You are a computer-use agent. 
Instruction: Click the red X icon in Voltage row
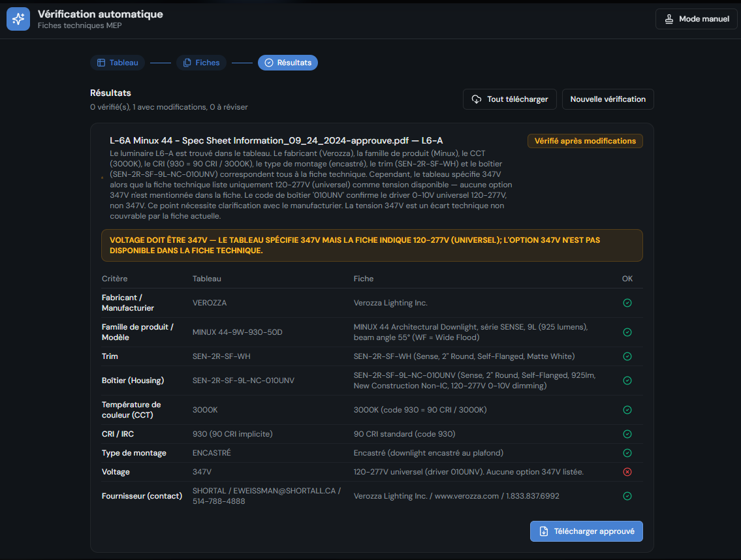click(x=627, y=472)
